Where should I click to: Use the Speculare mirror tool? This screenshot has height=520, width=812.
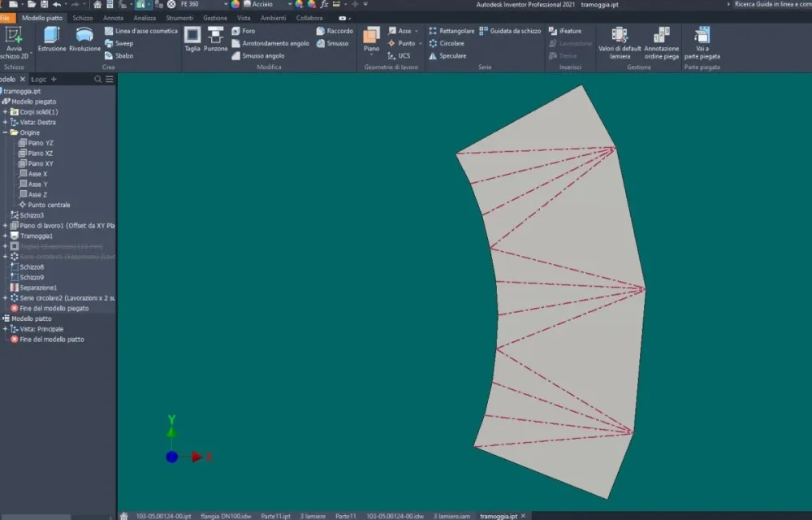tap(447, 56)
